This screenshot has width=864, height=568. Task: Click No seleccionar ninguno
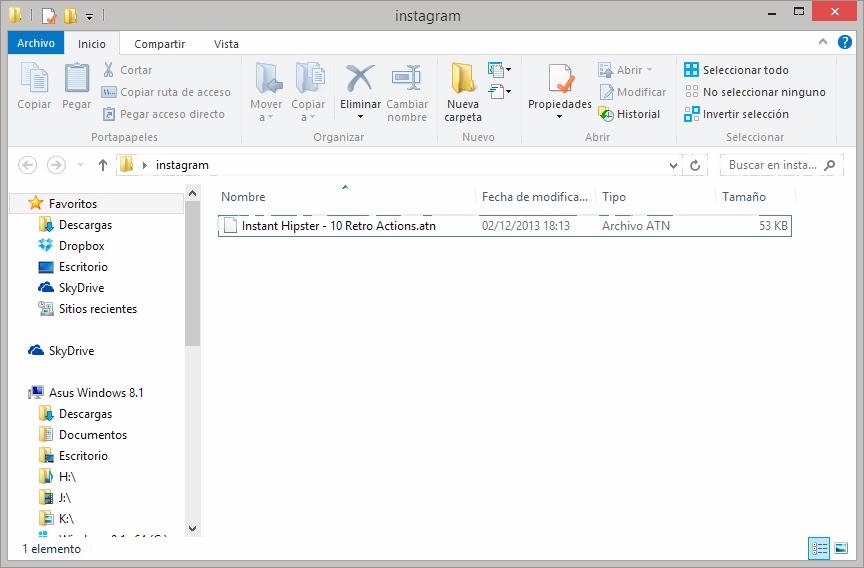(754, 92)
